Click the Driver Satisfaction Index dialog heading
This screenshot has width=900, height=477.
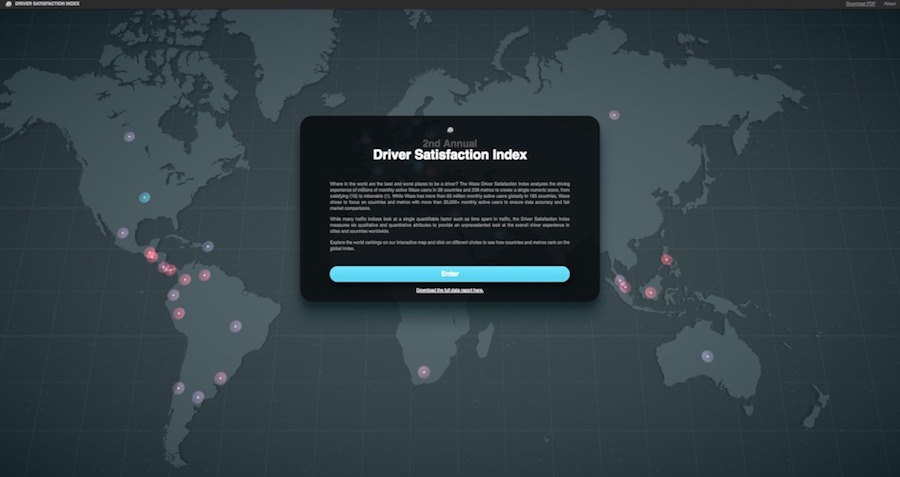(x=449, y=155)
